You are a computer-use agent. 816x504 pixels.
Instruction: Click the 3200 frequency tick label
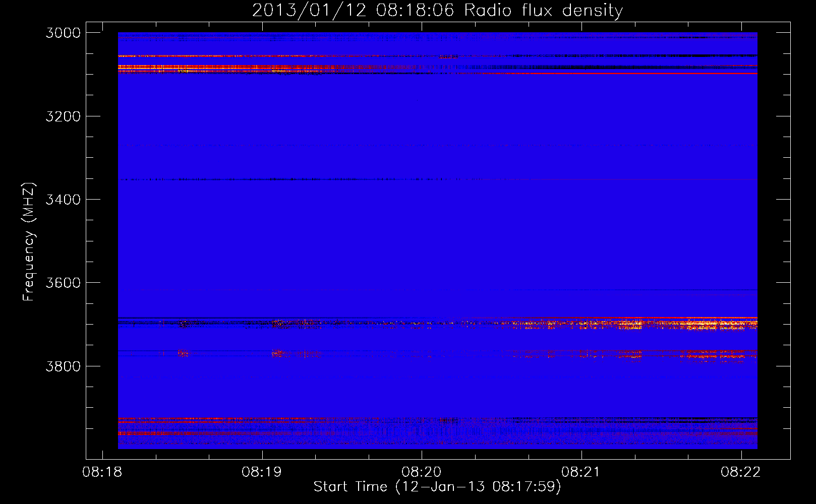coord(63,116)
